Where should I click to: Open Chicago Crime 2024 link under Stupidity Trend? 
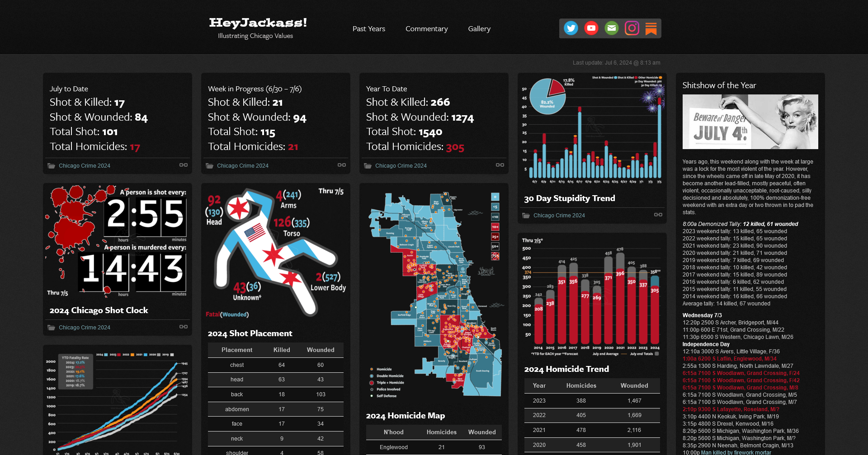point(559,216)
